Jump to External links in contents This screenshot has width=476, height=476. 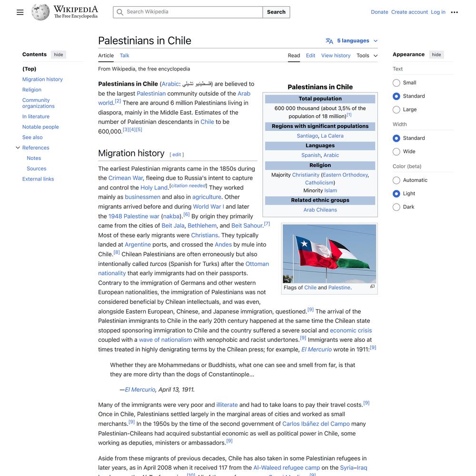point(38,179)
